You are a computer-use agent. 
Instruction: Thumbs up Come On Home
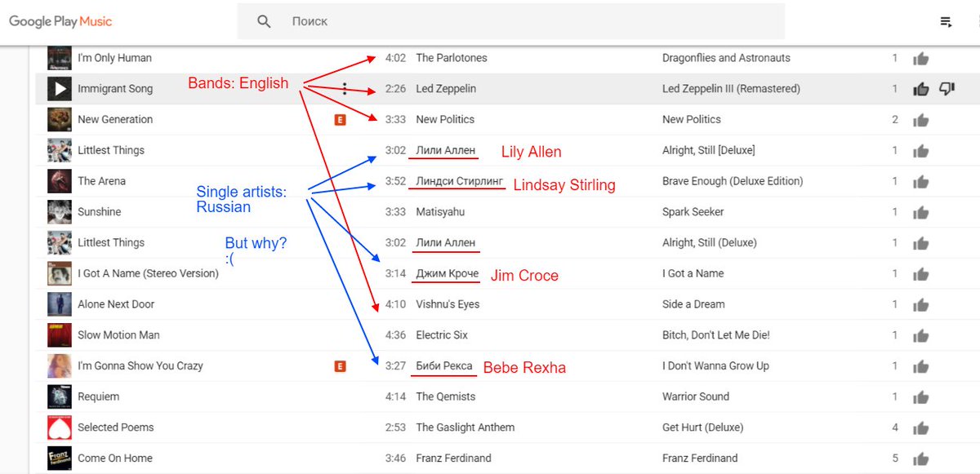921,459
